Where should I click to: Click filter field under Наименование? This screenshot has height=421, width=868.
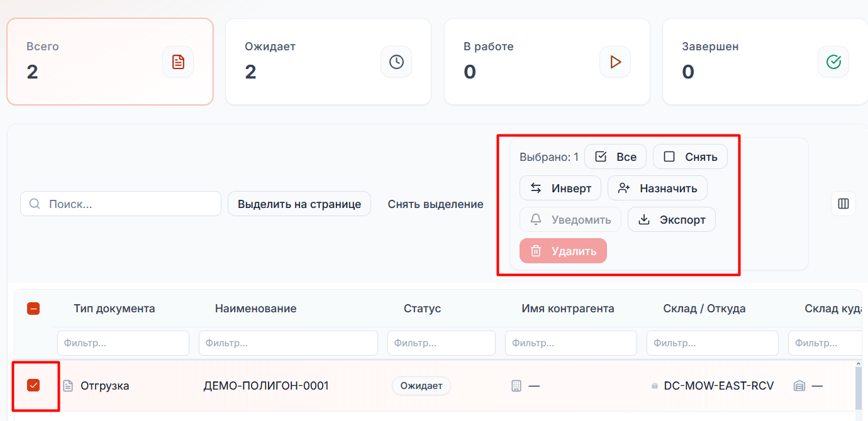point(288,343)
